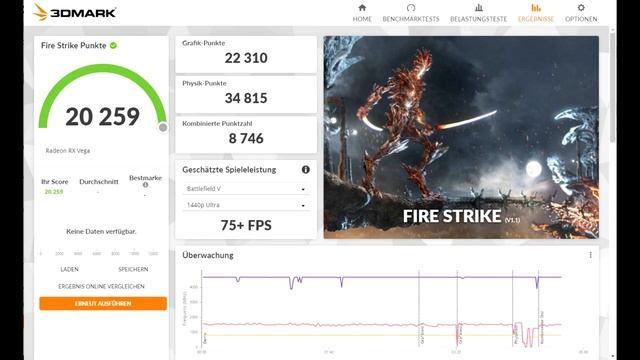This screenshot has height=360, width=640.
Task: Click the Speichern button
Action: pos(133,269)
